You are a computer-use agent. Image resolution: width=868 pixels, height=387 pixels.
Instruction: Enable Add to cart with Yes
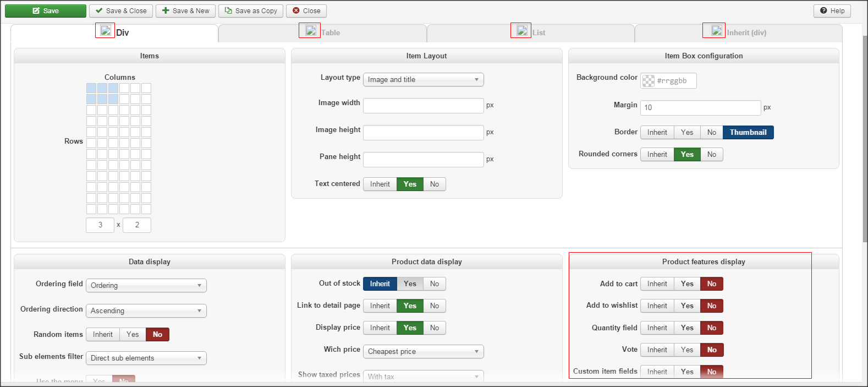tap(687, 284)
